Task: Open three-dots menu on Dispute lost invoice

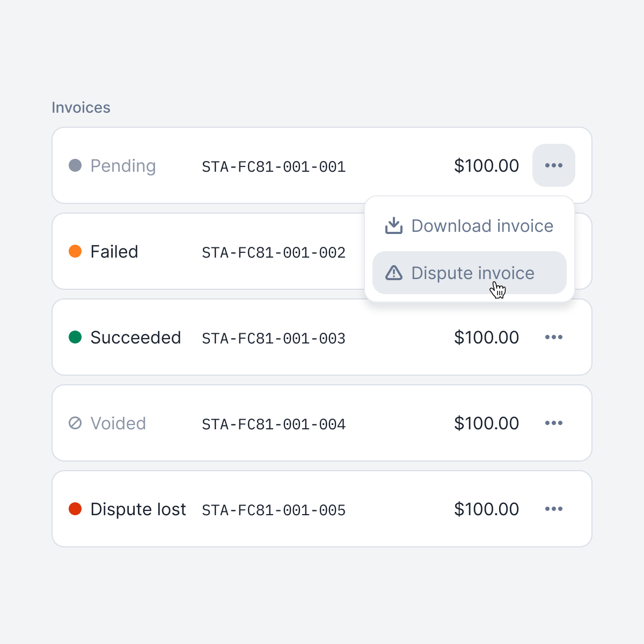Action: point(553,509)
